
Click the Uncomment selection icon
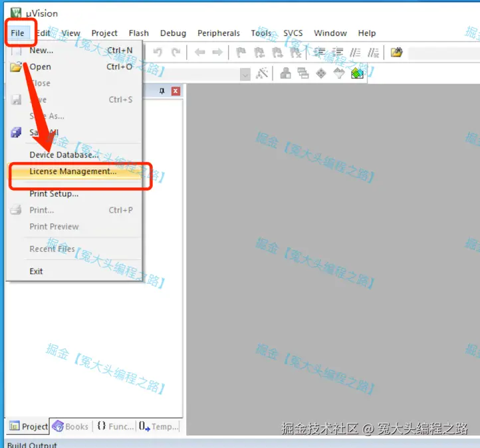coord(373,53)
